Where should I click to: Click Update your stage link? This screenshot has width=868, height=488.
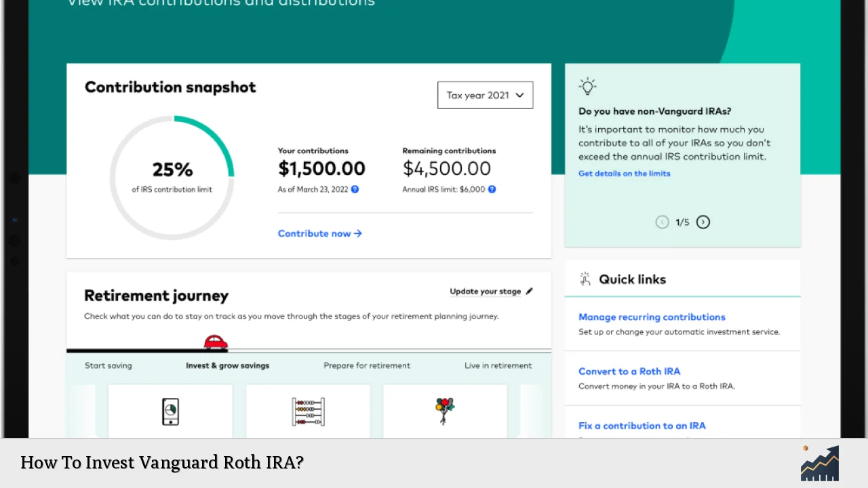pos(486,291)
